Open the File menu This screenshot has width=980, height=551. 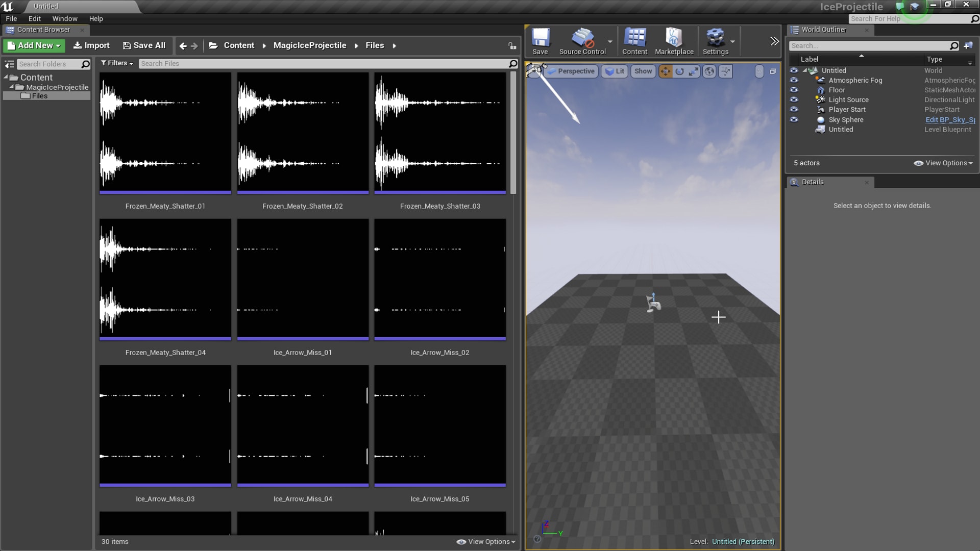click(x=11, y=19)
